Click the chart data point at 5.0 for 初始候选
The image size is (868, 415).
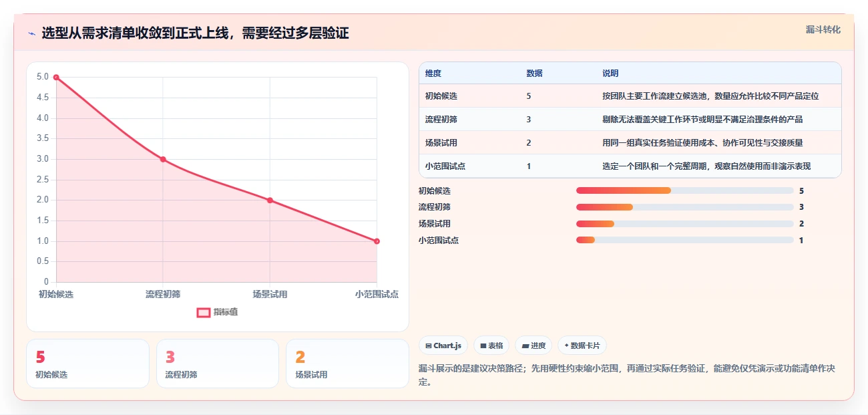tap(56, 78)
